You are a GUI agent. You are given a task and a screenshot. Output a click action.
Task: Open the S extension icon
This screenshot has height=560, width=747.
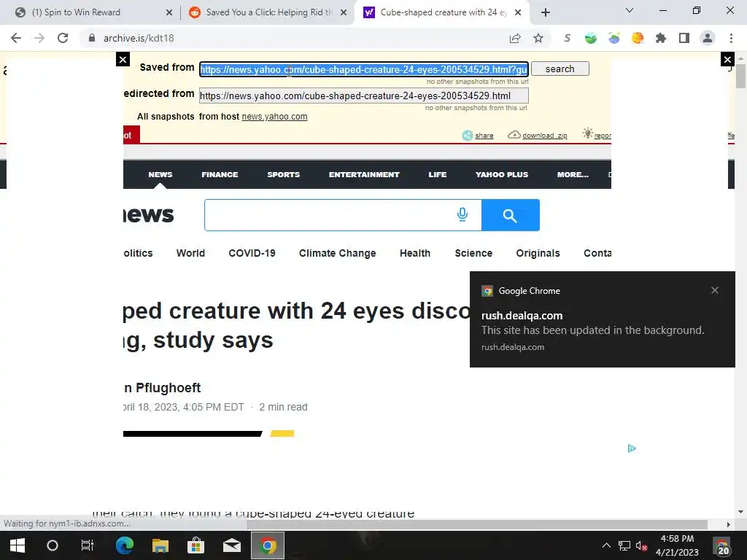pyautogui.click(x=567, y=38)
